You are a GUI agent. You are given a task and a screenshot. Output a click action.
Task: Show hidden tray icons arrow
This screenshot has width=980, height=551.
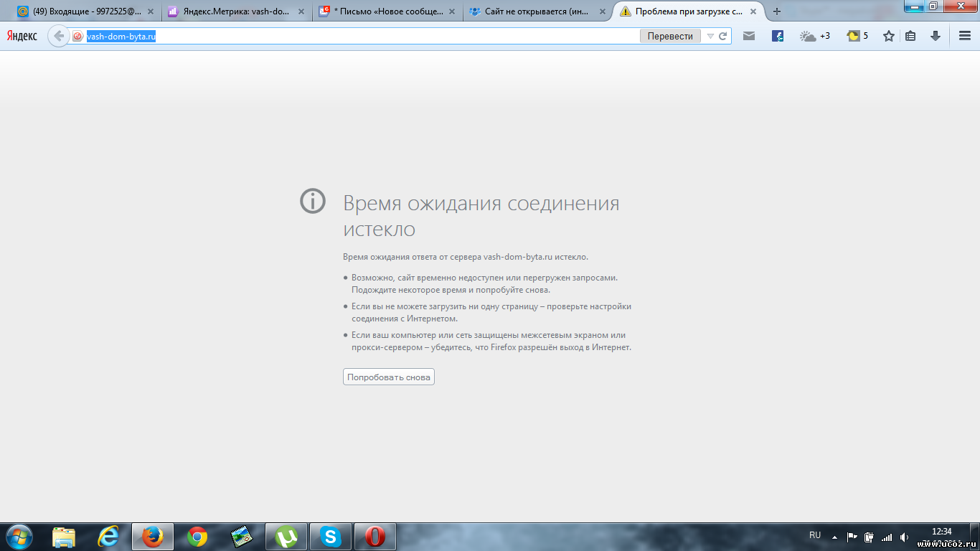(834, 537)
